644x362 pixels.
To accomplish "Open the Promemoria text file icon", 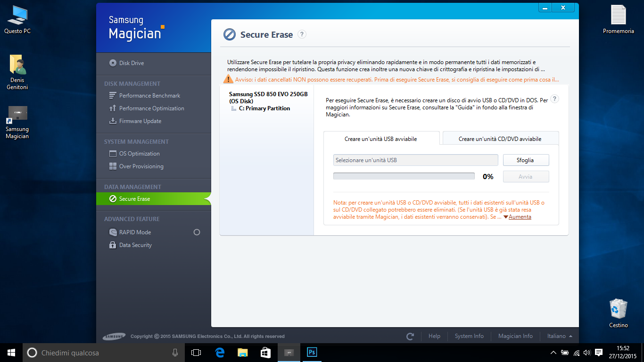I will pos(619,20).
